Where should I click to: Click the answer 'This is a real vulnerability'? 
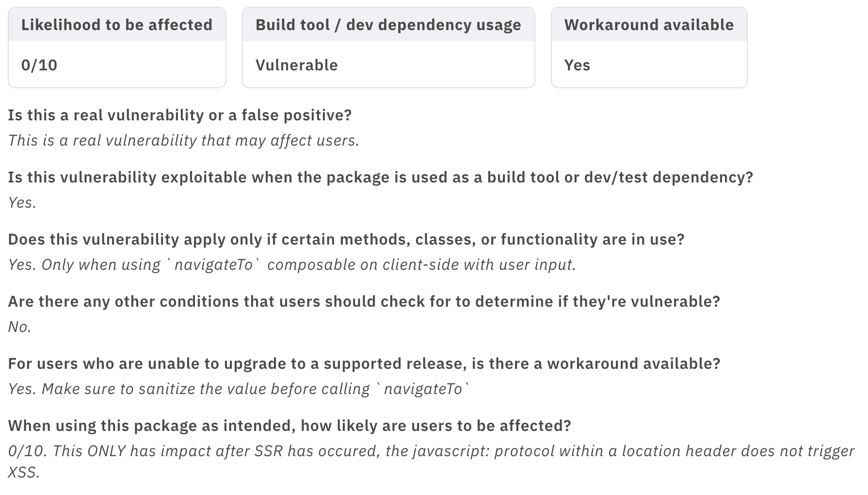pyautogui.click(x=184, y=140)
